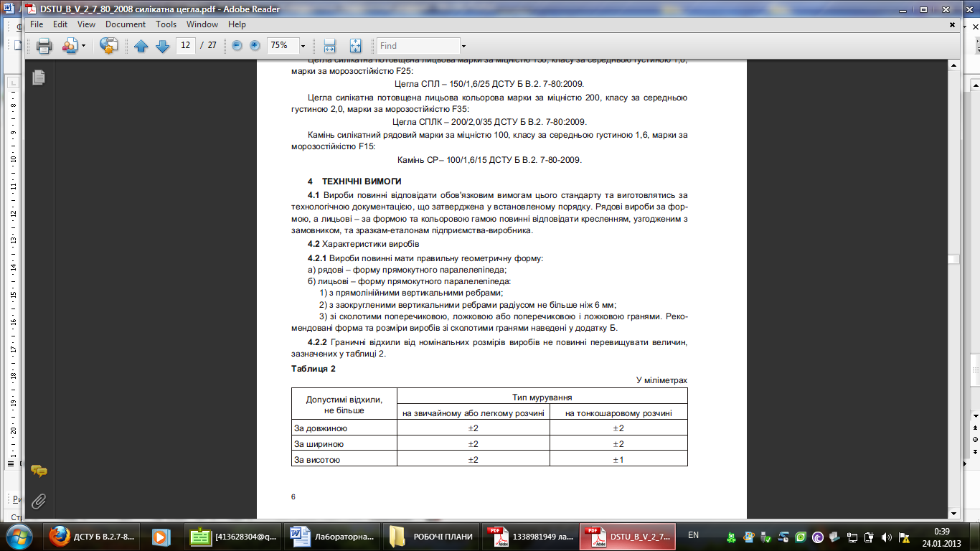This screenshot has width=980, height=551.
Task: Click the Print icon in toolbar
Action: [x=44, y=46]
